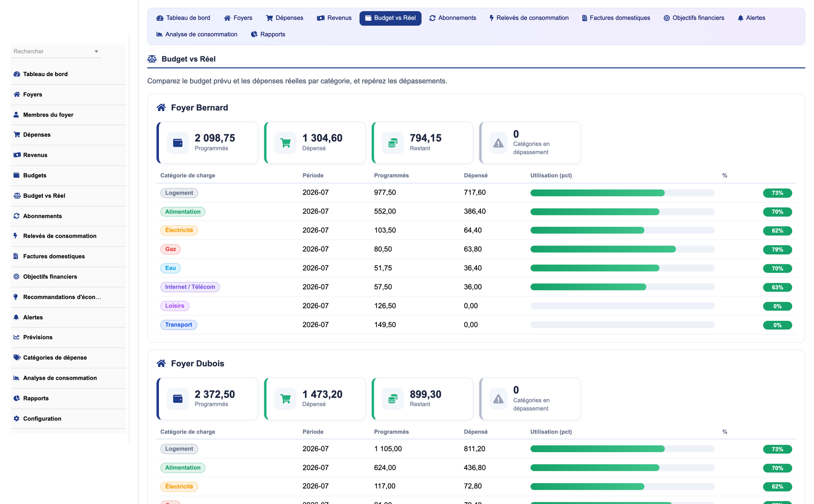Switch to the Foyers top tab
This screenshot has width=814, height=504.
(238, 18)
